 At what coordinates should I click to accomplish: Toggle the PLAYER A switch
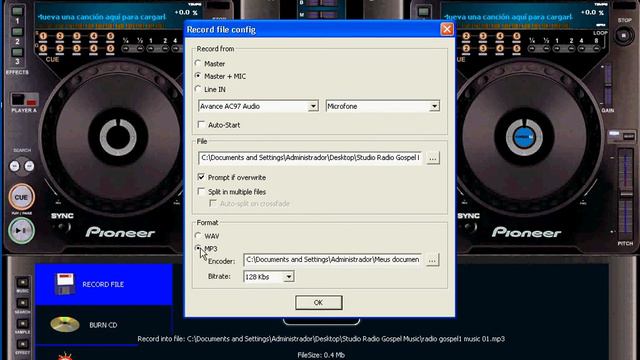tap(24, 100)
